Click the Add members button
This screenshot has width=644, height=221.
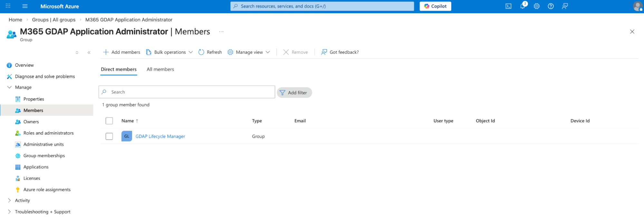(x=121, y=52)
